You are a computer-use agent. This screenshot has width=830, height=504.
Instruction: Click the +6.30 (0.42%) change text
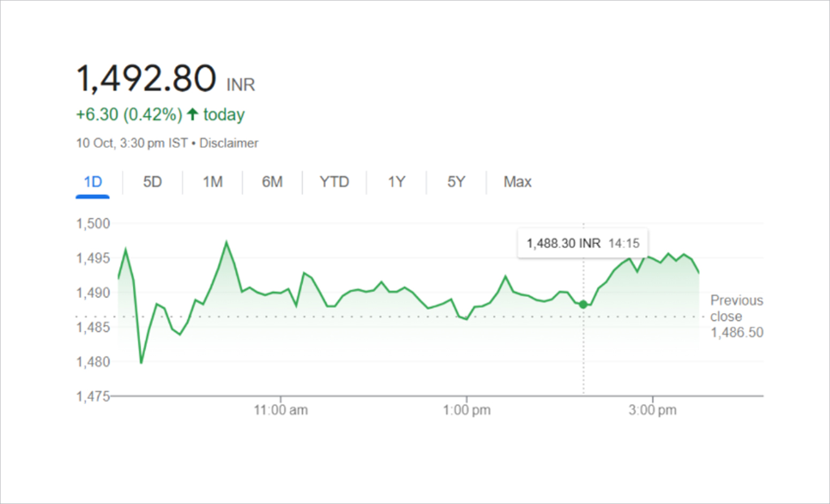tap(129, 114)
